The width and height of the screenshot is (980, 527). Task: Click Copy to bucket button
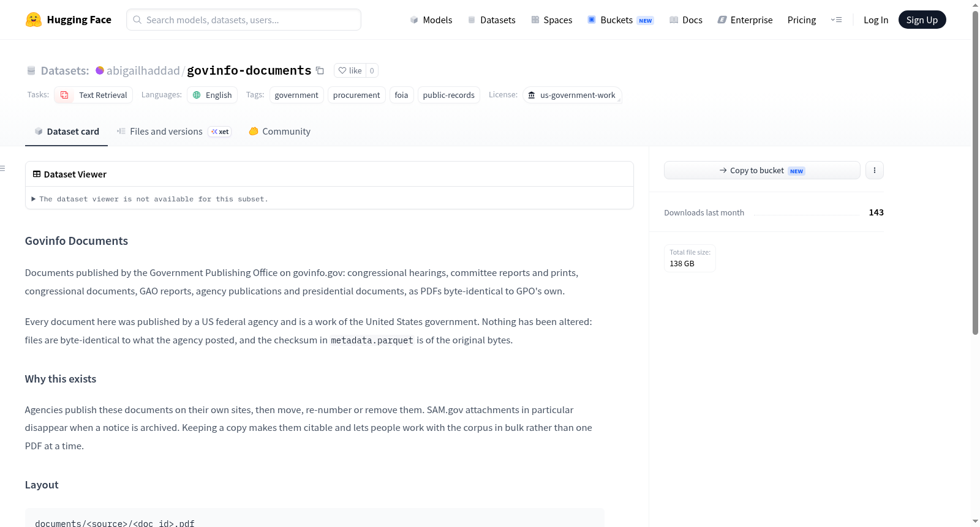click(x=762, y=170)
